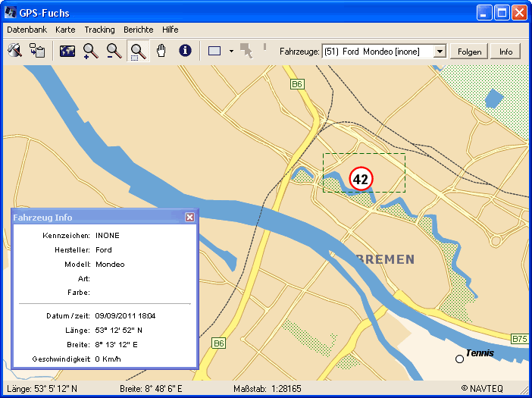Activate the hand pan tool
This screenshot has height=398, width=532.
coord(161,52)
